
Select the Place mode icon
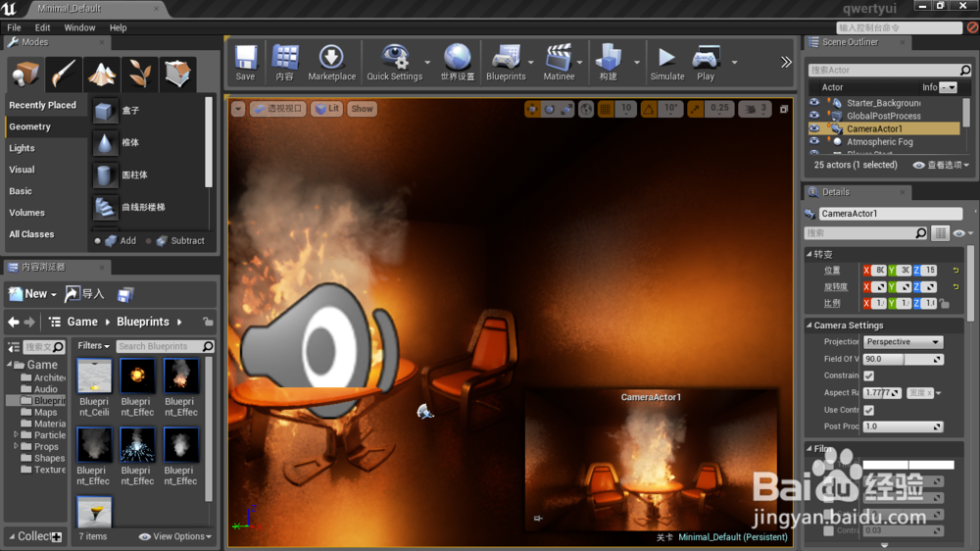tap(25, 74)
